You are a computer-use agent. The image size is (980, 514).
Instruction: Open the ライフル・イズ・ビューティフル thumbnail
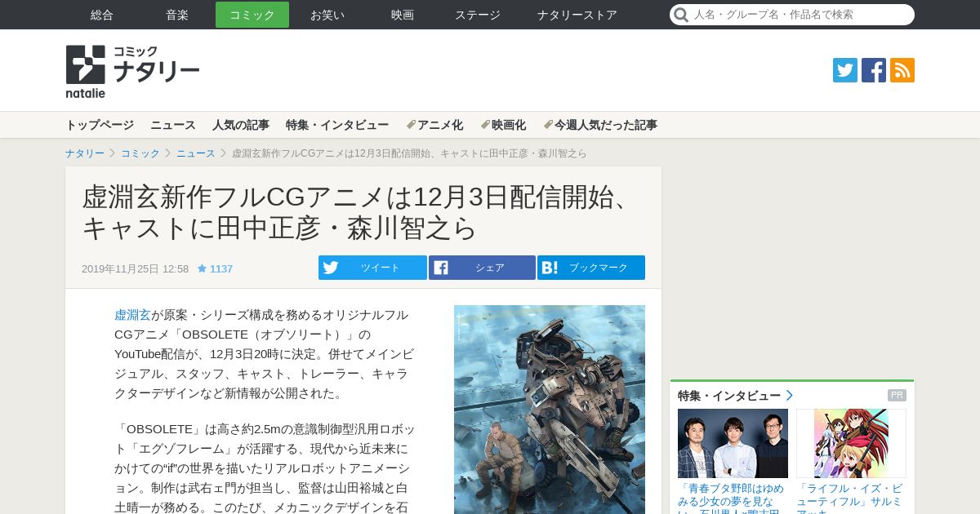pyautogui.click(x=851, y=443)
